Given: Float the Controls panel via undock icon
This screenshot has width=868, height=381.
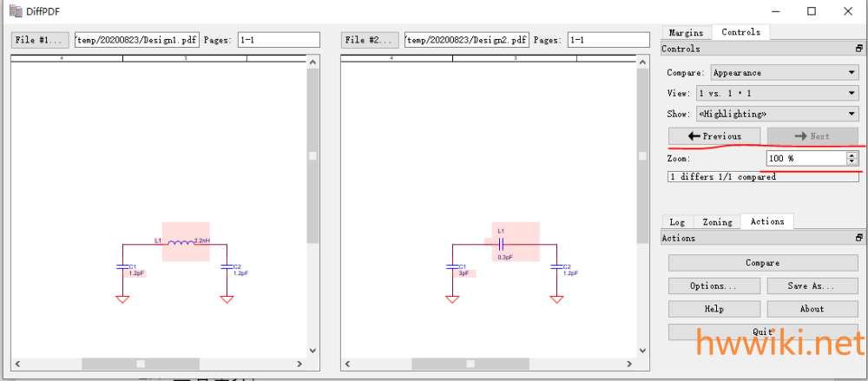Looking at the screenshot, I should coord(858,49).
